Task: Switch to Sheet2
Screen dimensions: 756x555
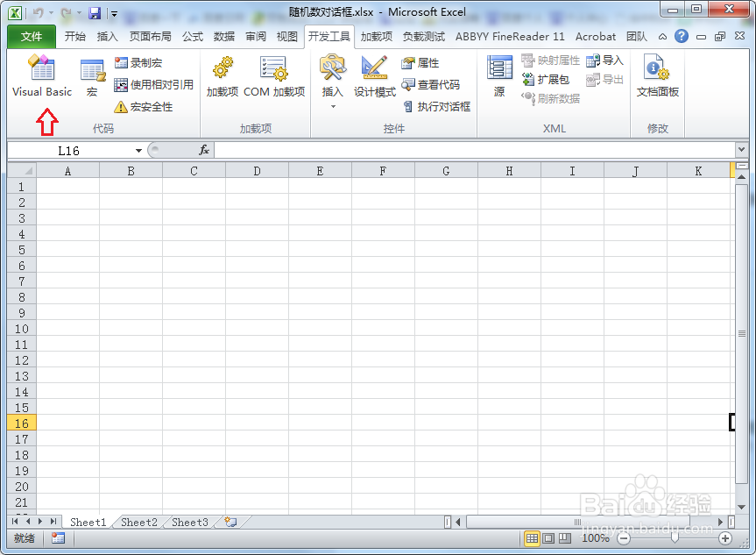Action: point(139,523)
